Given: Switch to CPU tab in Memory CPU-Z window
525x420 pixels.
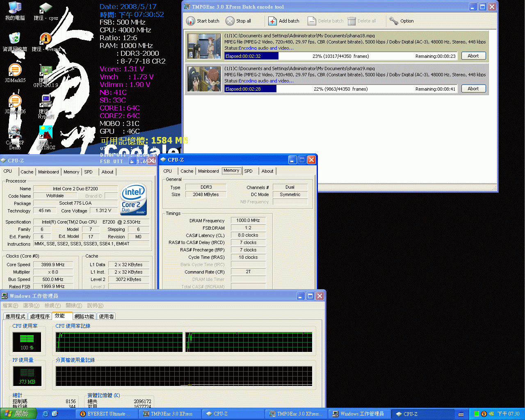Looking at the screenshot, I should 168,171.
